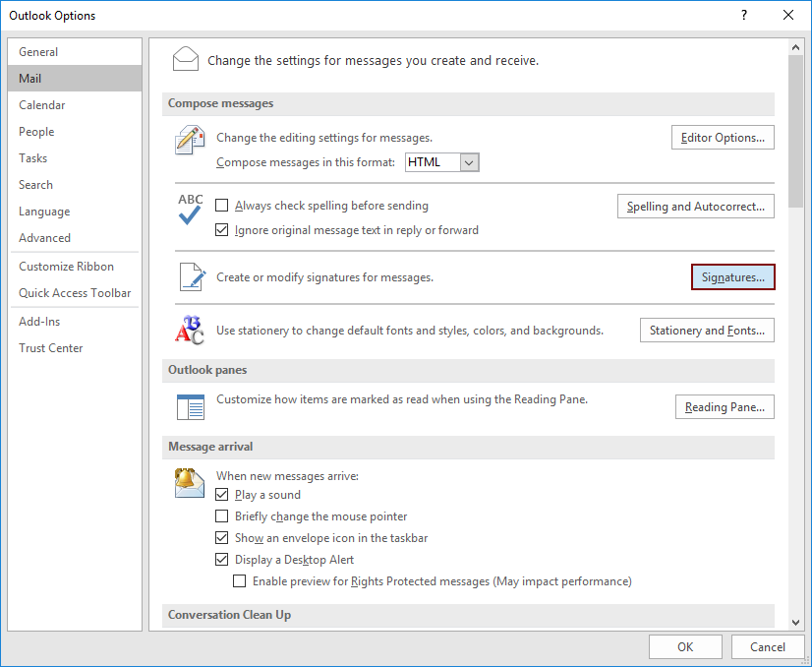The width and height of the screenshot is (812, 667).
Task: Click the signatures page icon
Action: point(189,276)
